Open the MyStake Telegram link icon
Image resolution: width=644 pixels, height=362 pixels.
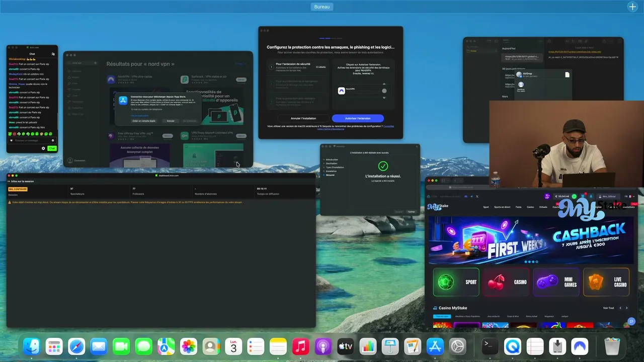coord(471,196)
